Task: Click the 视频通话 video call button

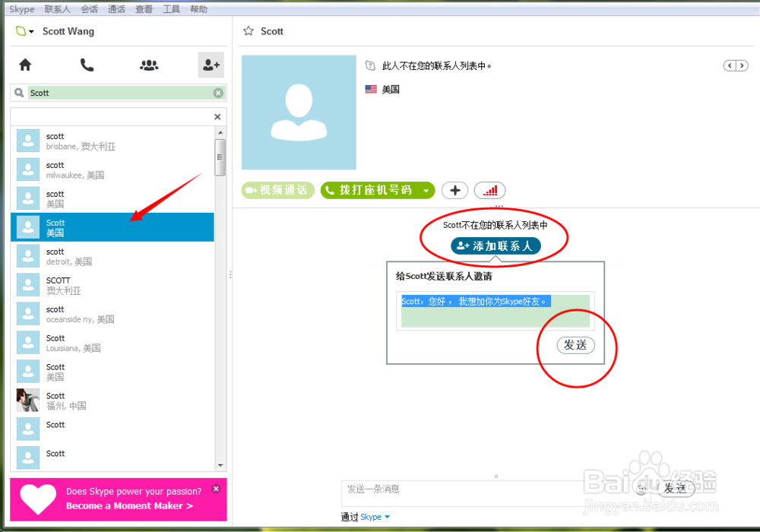Action: click(x=277, y=190)
